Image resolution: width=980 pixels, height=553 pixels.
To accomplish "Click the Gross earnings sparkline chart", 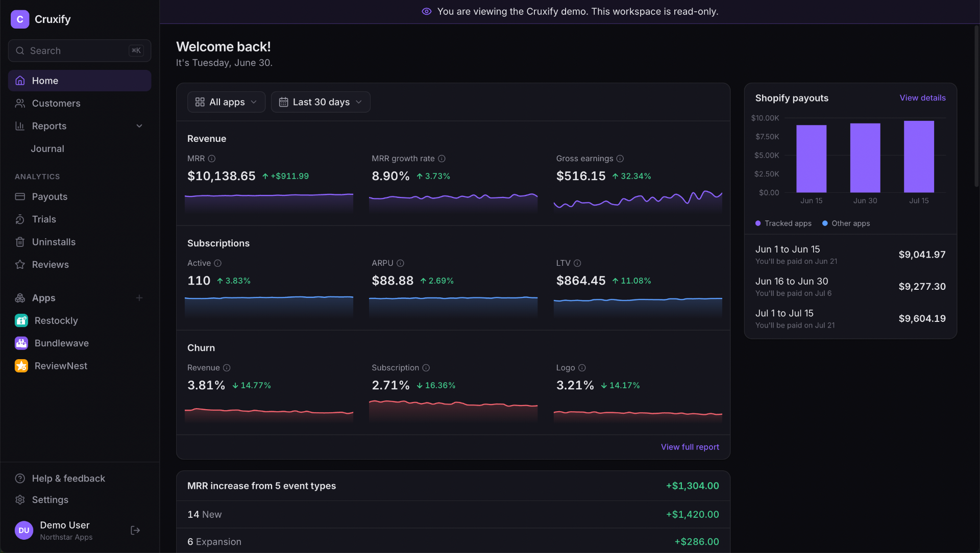I will pyautogui.click(x=638, y=202).
